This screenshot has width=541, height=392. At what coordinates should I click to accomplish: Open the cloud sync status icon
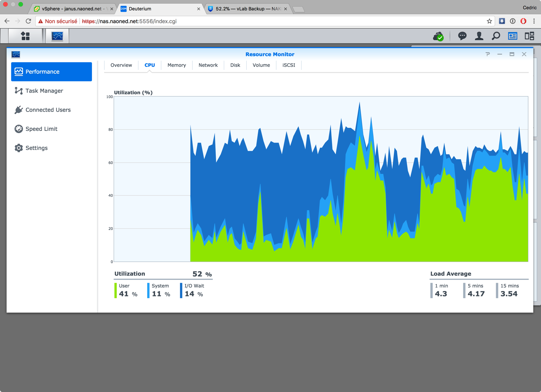coord(438,36)
